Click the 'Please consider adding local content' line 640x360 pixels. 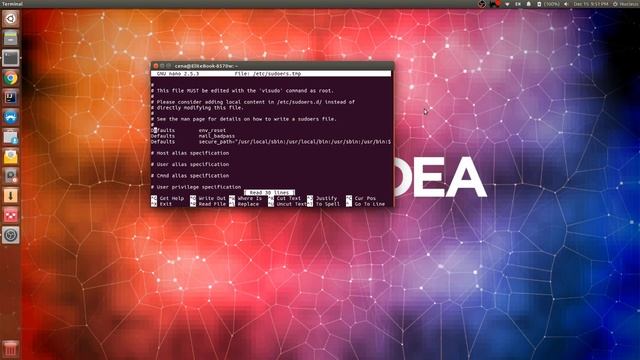253,102
